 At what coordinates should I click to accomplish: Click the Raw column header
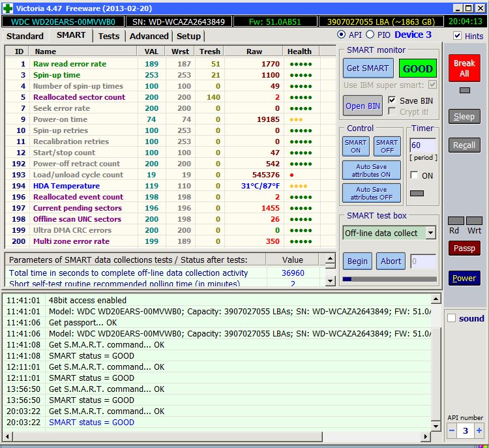tap(254, 52)
